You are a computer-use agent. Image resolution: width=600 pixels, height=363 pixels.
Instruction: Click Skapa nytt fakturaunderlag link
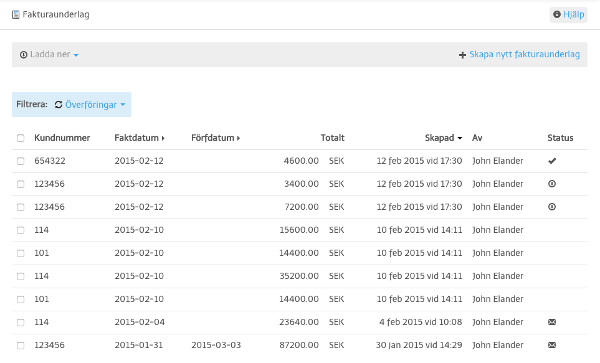[x=524, y=54]
